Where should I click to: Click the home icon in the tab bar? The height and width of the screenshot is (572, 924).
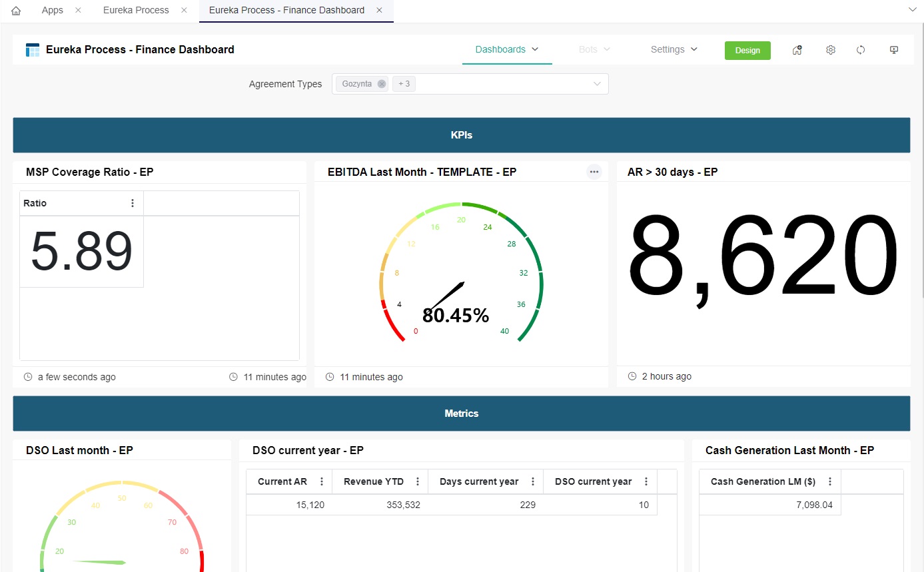tap(15, 10)
